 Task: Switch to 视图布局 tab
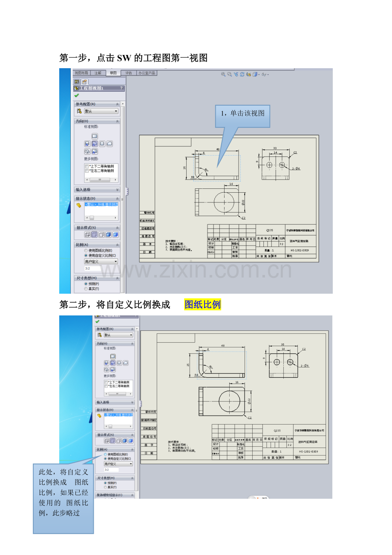coord(81,73)
